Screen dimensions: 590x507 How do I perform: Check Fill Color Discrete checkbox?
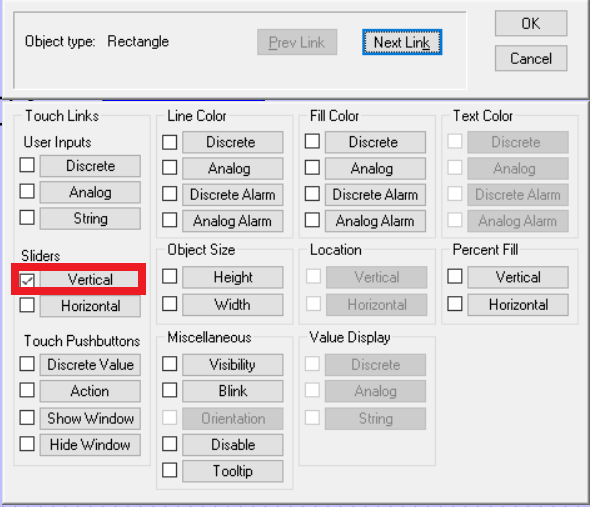(312, 142)
